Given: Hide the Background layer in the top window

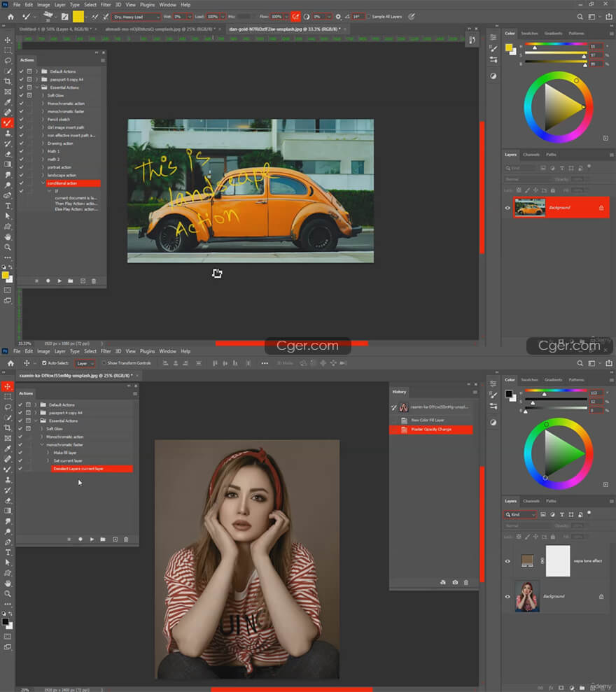Looking at the screenshot, I should click(507, 208).
